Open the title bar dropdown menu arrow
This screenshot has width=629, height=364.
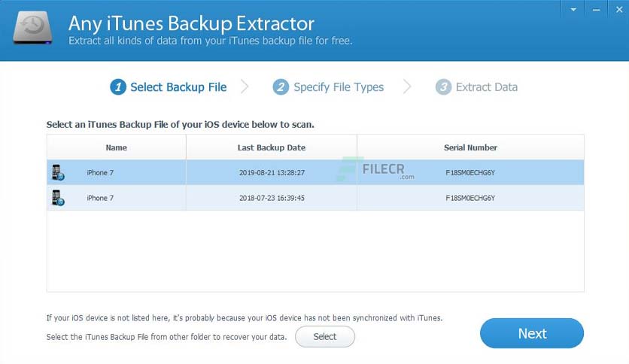point(573,9)
